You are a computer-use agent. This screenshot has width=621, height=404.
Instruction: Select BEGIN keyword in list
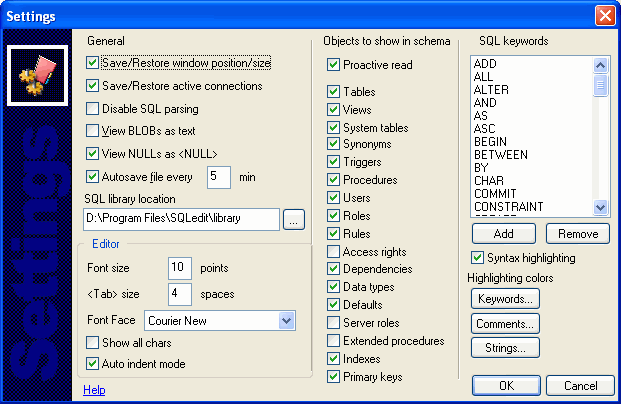[x=490, y=142]
